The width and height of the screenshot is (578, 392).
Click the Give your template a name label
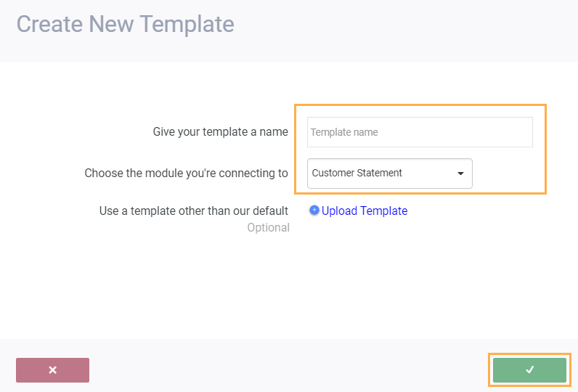click(x=220, y=132)
